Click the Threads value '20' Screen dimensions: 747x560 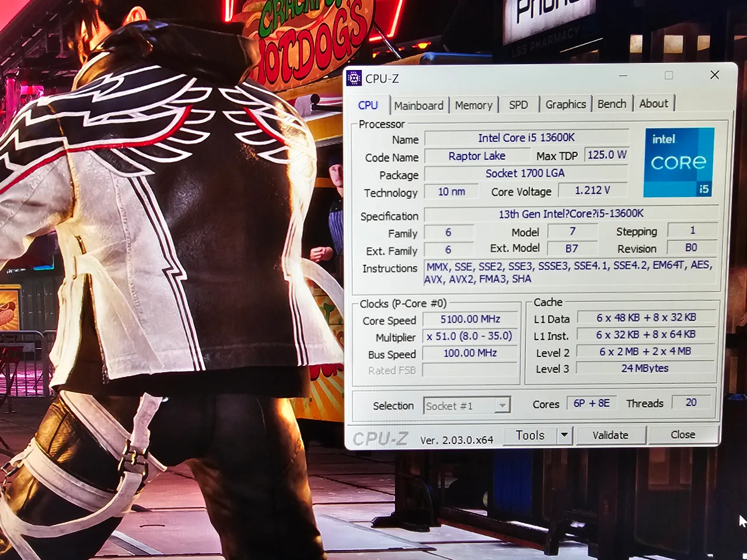[692, 402]
